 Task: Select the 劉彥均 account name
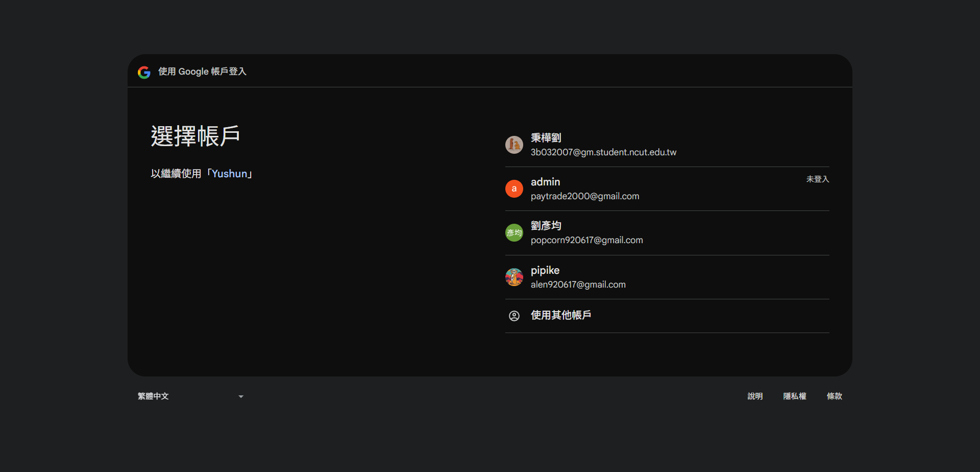point(546,226)
